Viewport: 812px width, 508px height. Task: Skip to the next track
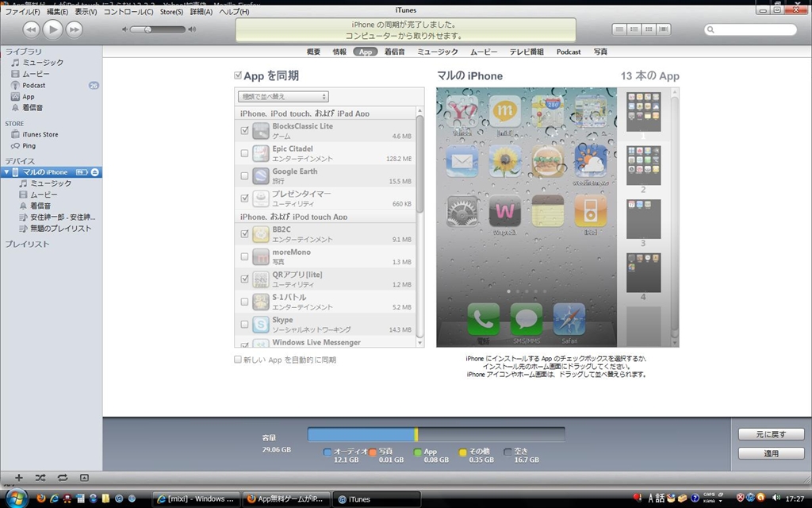[x=74, y=29]
